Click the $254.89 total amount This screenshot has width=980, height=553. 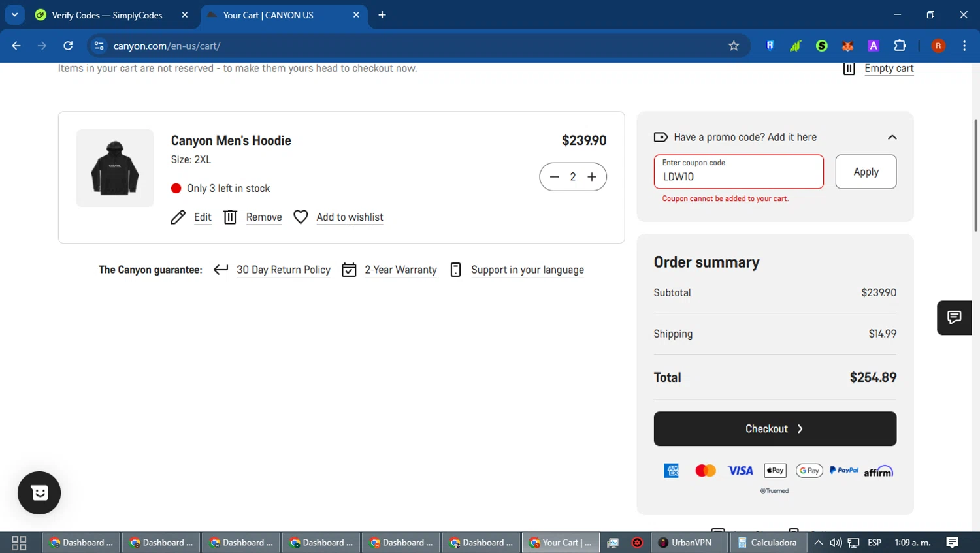tap(873, 377)
